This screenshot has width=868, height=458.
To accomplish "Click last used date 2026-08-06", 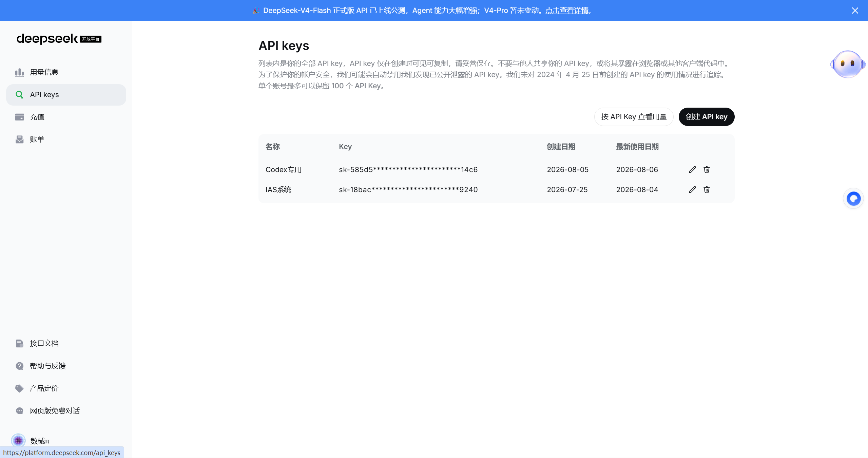I will point(637,170).
